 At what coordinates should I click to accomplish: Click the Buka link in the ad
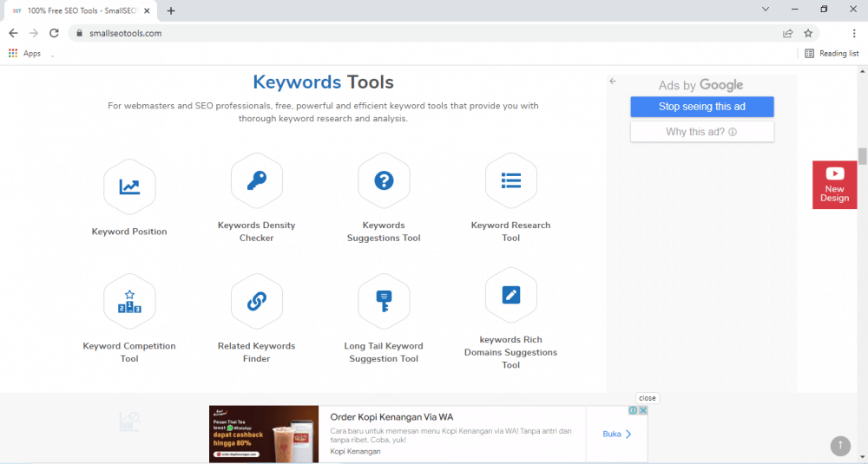pyautogui.click(x=617, y=434)
